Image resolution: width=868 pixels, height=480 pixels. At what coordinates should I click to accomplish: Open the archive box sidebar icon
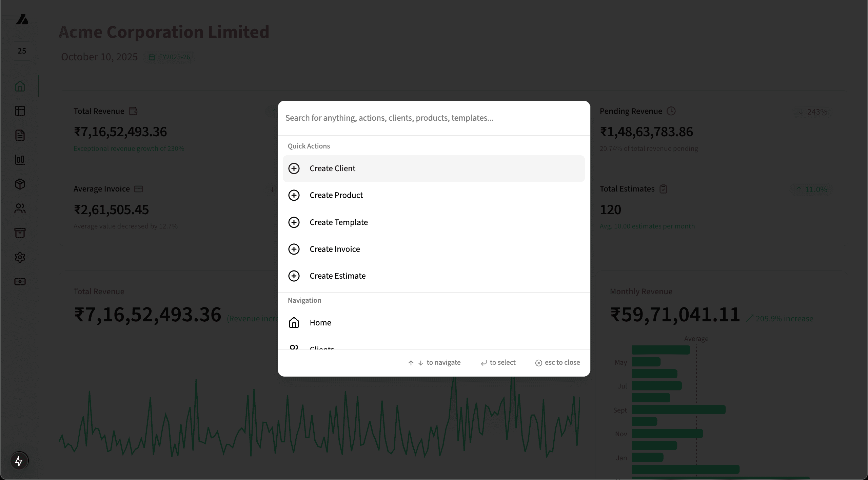20,233
